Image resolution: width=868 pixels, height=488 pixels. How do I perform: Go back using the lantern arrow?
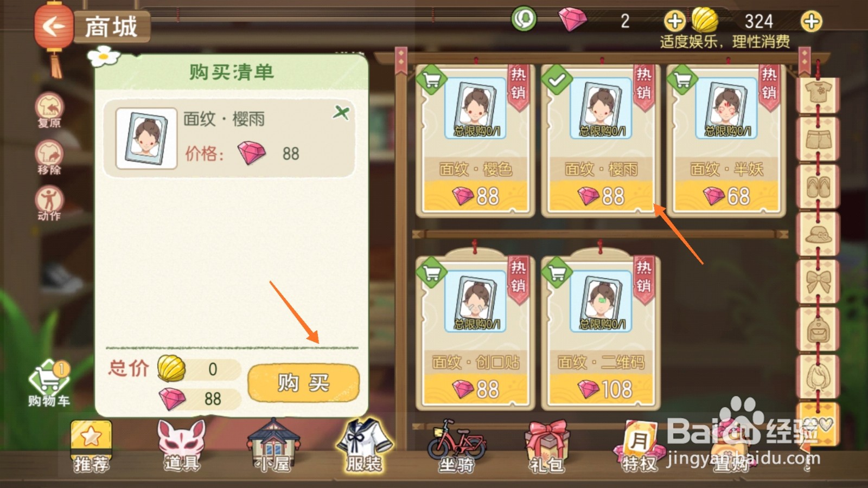53,26
